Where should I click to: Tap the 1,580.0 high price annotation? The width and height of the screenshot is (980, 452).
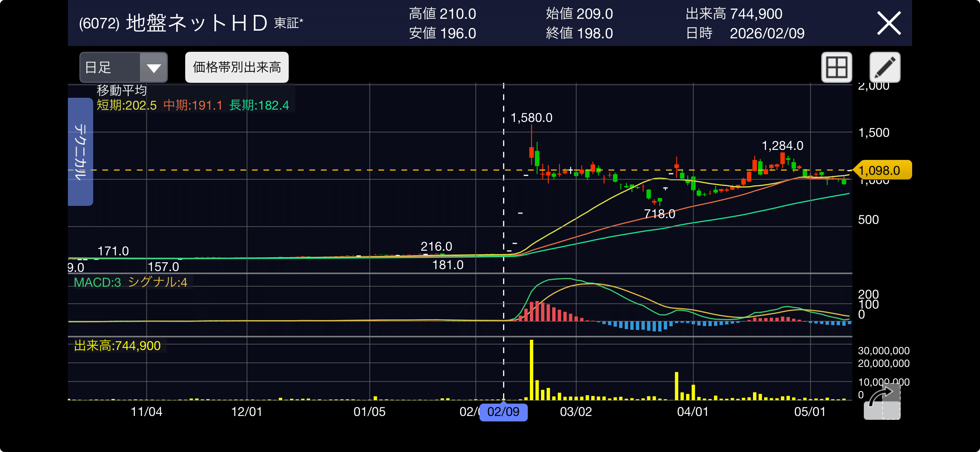pos(531,118)
